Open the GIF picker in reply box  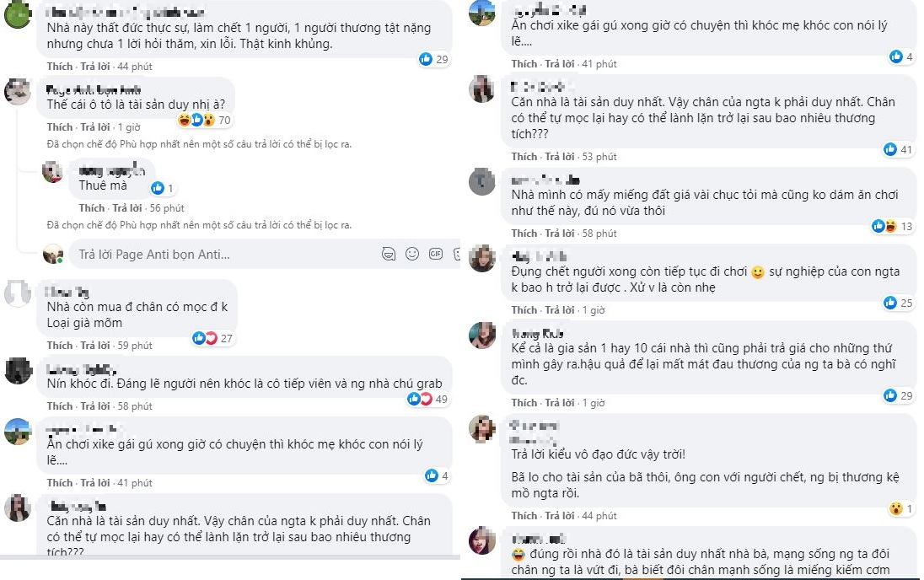[436, 253]
